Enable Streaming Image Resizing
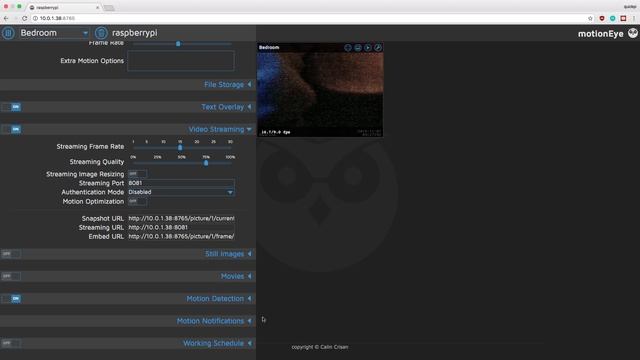This screenshot has width=640, height=360. click(x=137, y=174)
